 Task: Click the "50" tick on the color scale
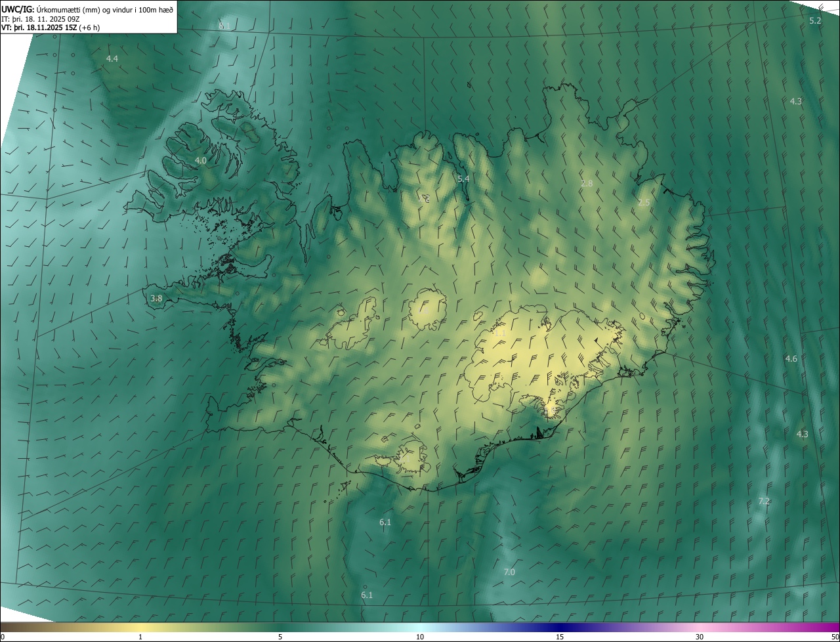click(835, 637)
